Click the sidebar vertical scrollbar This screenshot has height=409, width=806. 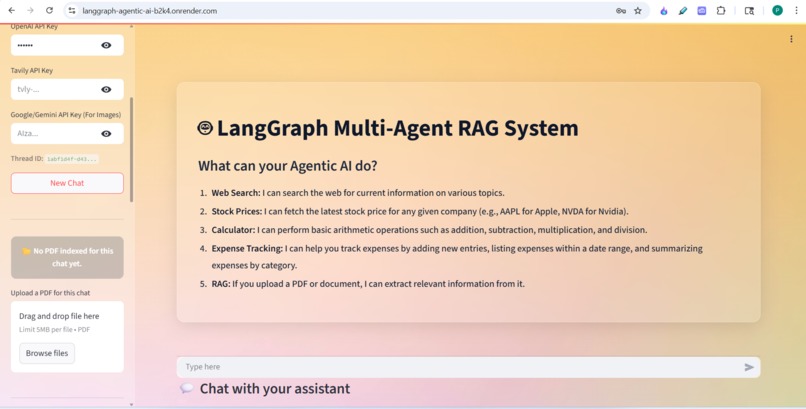click(x=132, y=150)
